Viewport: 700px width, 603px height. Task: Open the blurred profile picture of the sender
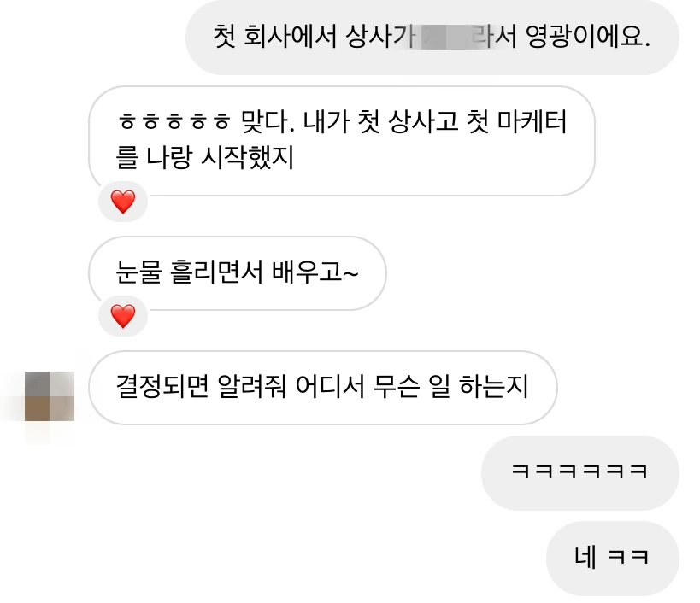(x=49, y=396)
